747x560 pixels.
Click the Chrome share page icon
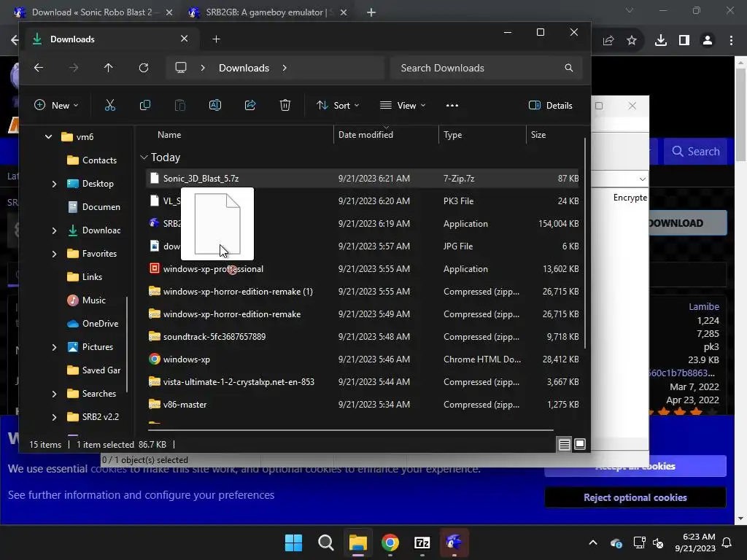pyautogui.click(x=608, y=41)
